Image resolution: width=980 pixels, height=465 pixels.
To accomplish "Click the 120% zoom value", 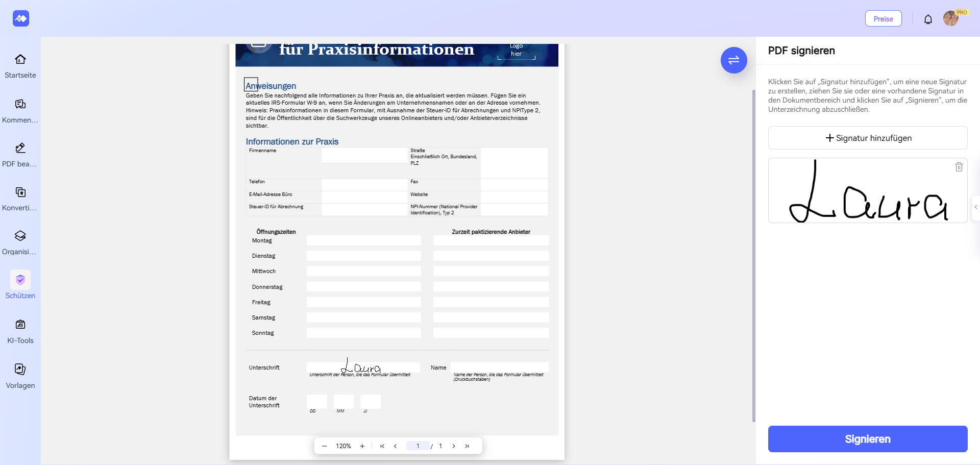I will [x=344, y=446].
